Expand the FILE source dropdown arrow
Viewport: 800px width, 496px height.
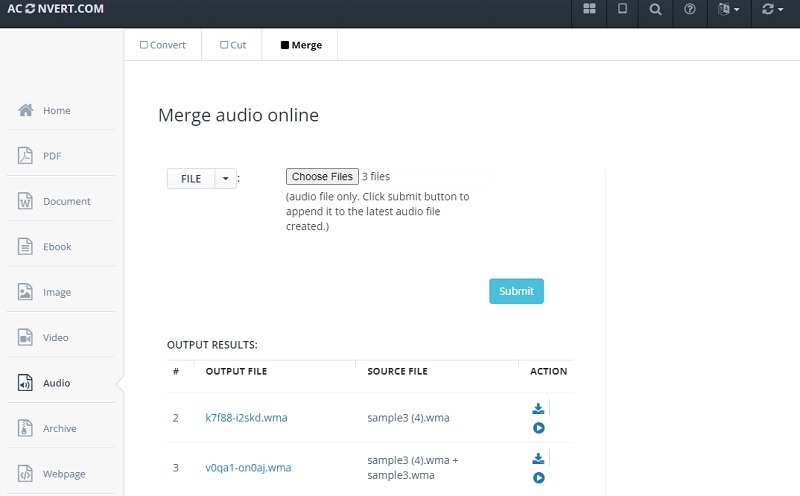click(225, 179)
